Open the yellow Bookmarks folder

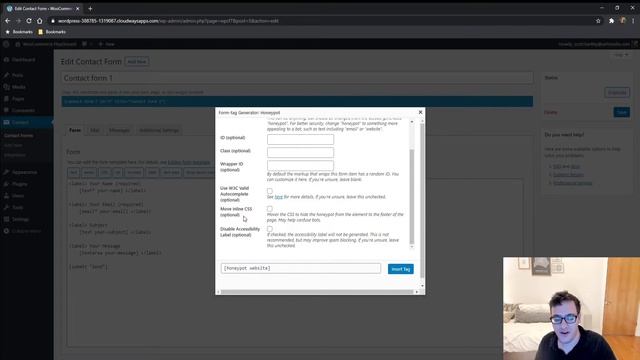point(52,31)
